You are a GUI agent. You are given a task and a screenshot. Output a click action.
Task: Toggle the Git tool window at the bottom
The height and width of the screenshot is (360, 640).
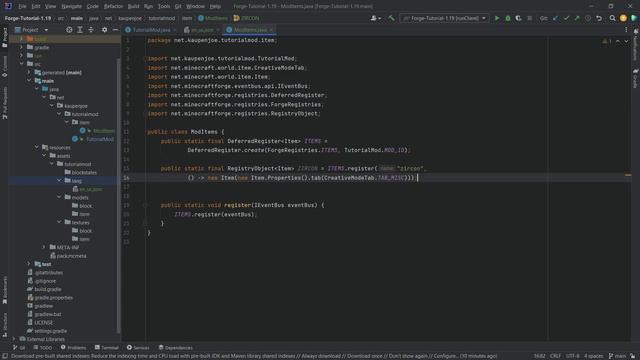19,348
